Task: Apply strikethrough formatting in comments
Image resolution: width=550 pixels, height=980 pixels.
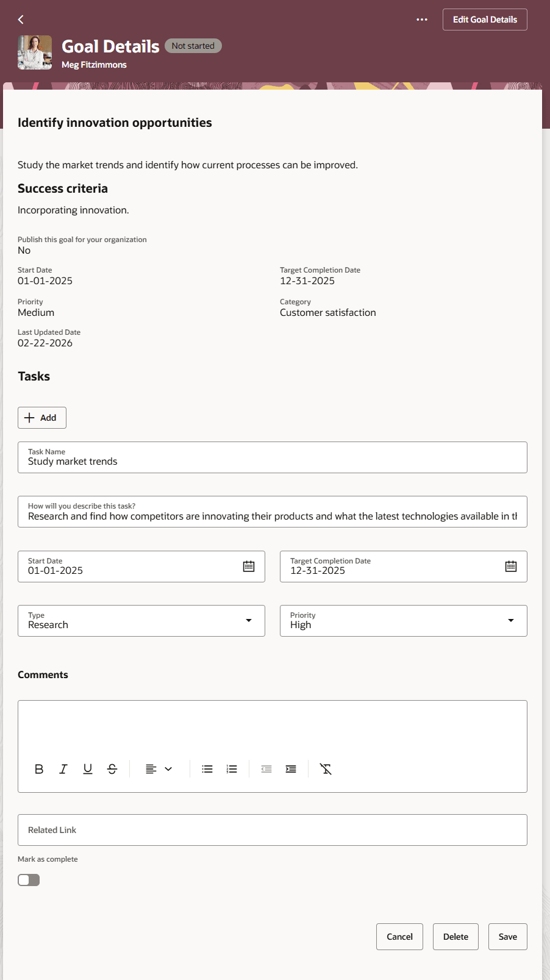Action: 112,769
